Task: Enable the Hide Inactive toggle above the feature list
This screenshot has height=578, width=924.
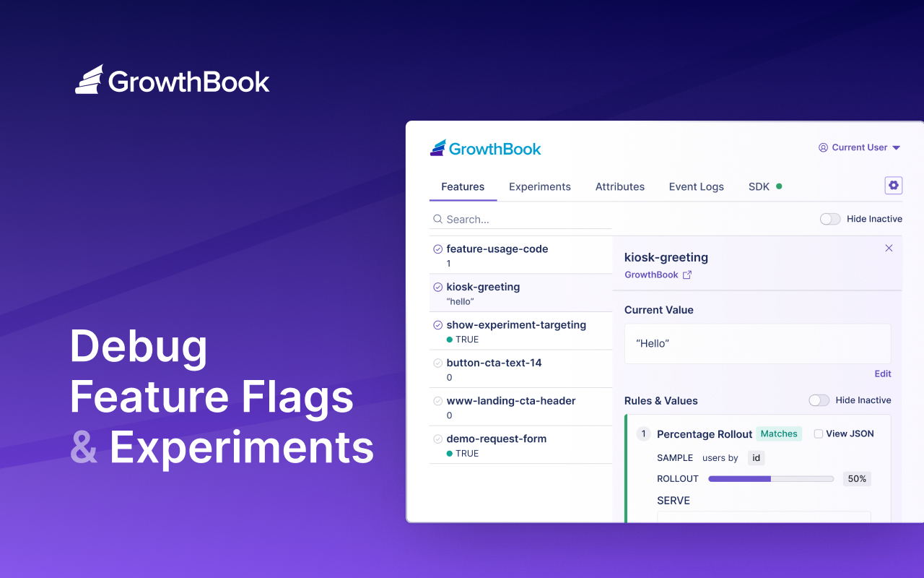Action: [829, 218]
